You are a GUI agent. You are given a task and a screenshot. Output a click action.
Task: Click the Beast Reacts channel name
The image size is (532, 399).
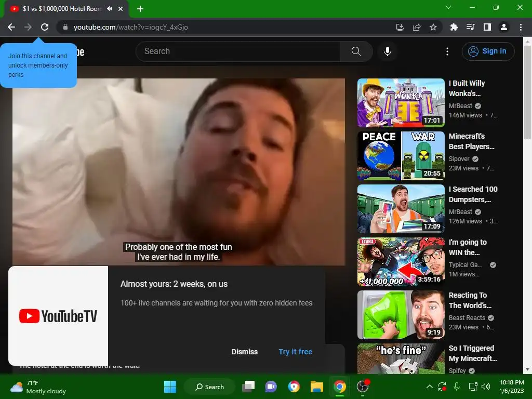[x=467, y=318]
